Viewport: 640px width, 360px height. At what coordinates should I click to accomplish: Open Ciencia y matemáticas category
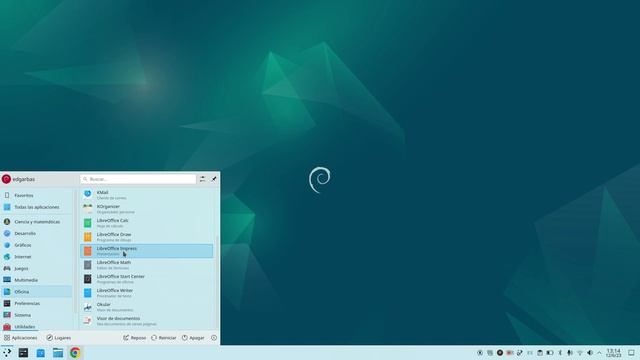coord(37,222)
